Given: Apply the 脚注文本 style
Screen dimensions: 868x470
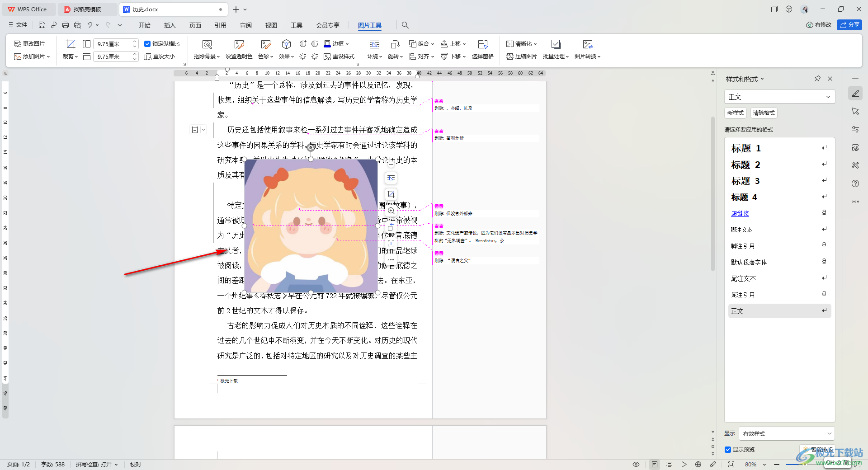Looking at the screenshot, I should tap(779, 230).
